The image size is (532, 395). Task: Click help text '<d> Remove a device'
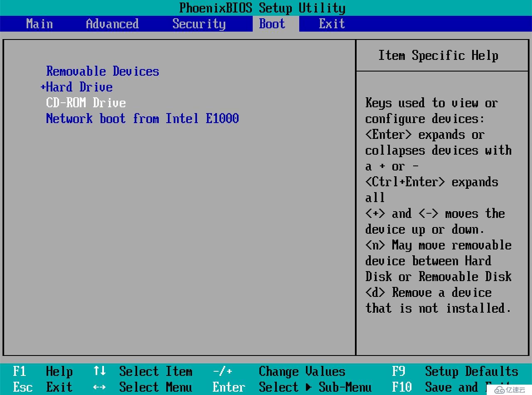[429, 292]
